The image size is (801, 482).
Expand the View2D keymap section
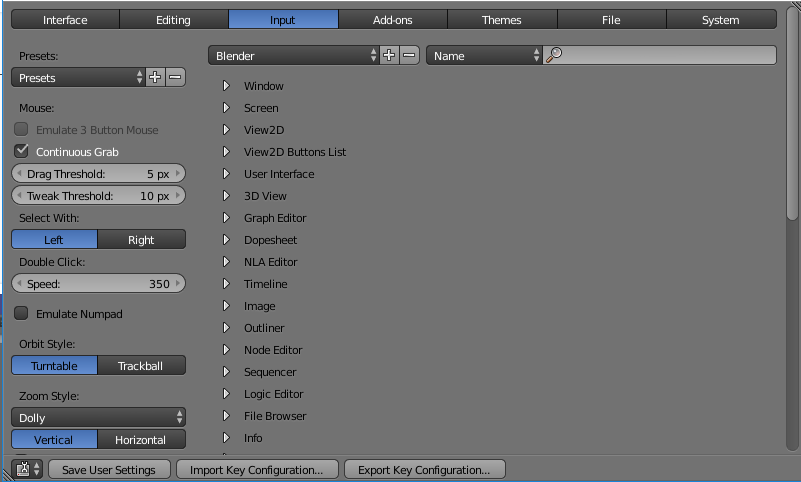pos(226,130)
